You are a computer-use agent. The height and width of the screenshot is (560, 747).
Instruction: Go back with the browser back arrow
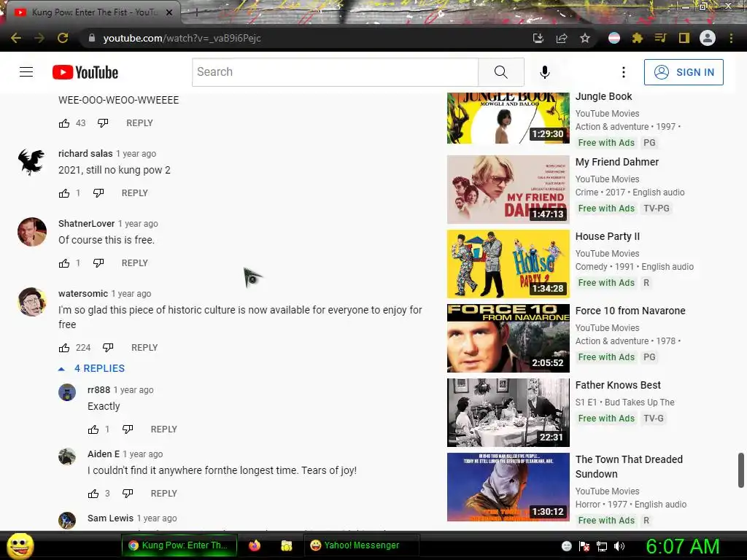point(16,38)
